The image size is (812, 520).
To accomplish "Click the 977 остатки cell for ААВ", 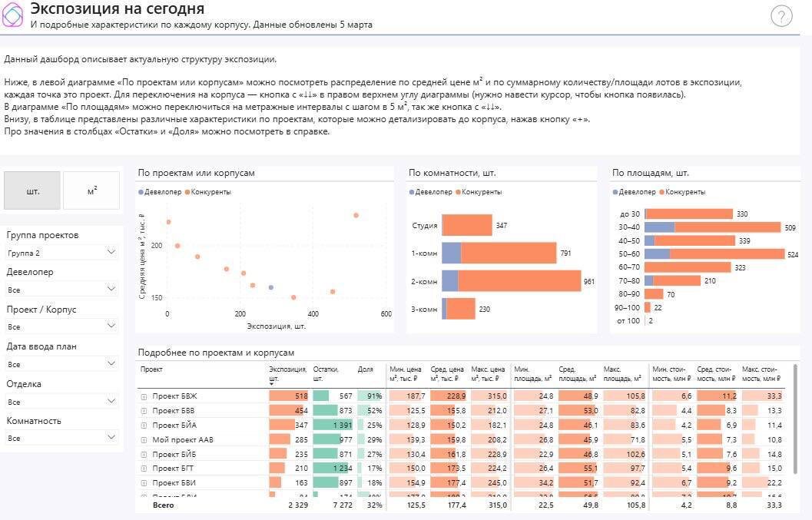I will 333,439.
